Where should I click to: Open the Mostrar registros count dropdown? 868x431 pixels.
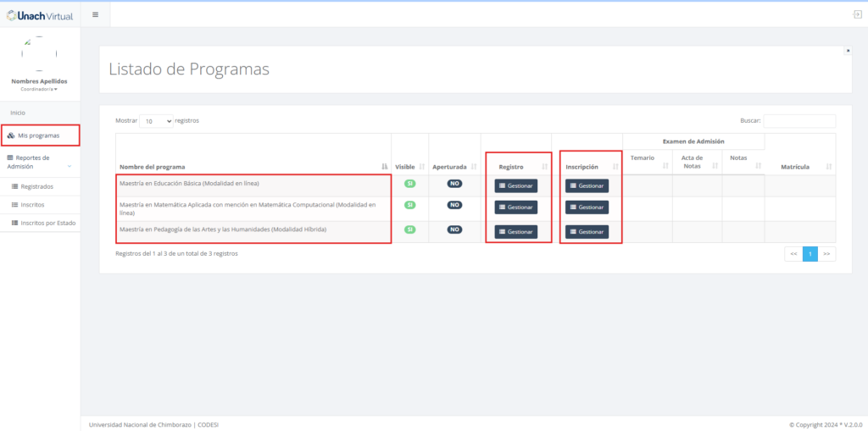(x=156, y=121)
